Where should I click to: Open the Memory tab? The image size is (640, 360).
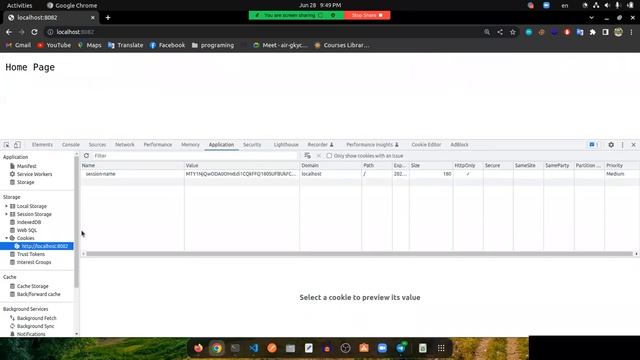190,144
